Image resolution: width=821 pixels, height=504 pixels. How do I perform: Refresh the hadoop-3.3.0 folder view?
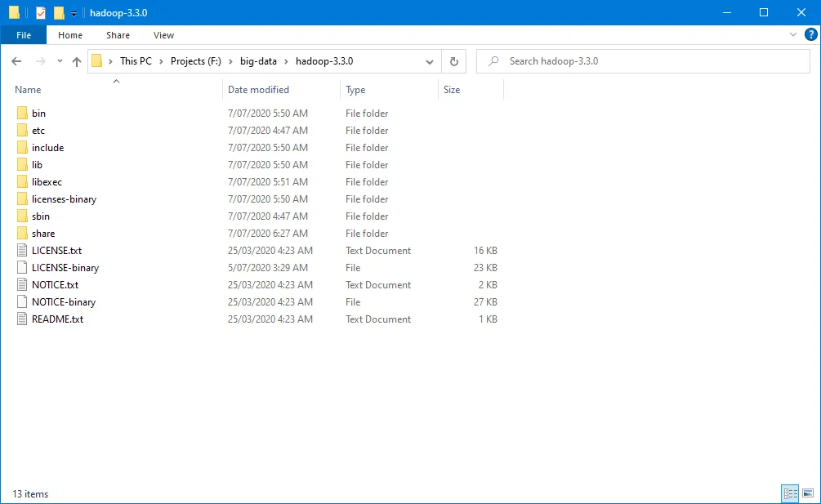tap(453, 61)
